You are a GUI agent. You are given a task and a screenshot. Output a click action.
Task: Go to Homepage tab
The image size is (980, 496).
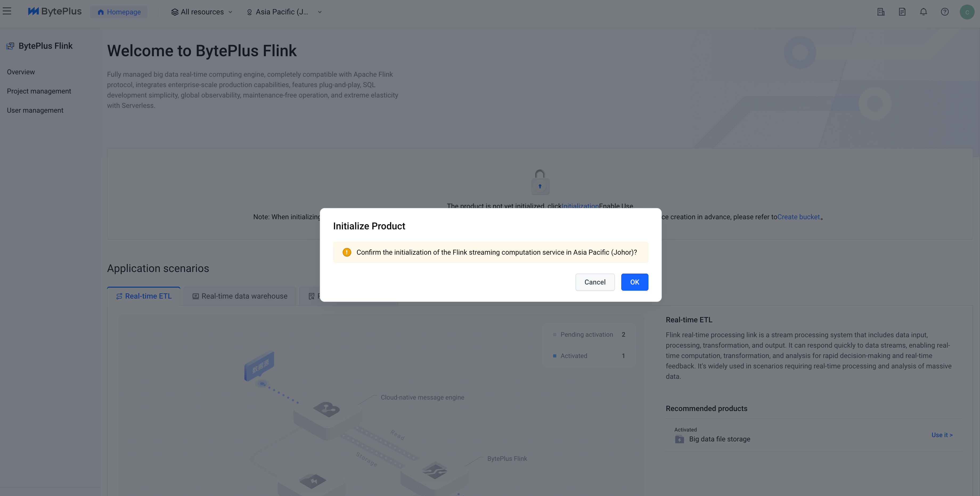[119, 12]
